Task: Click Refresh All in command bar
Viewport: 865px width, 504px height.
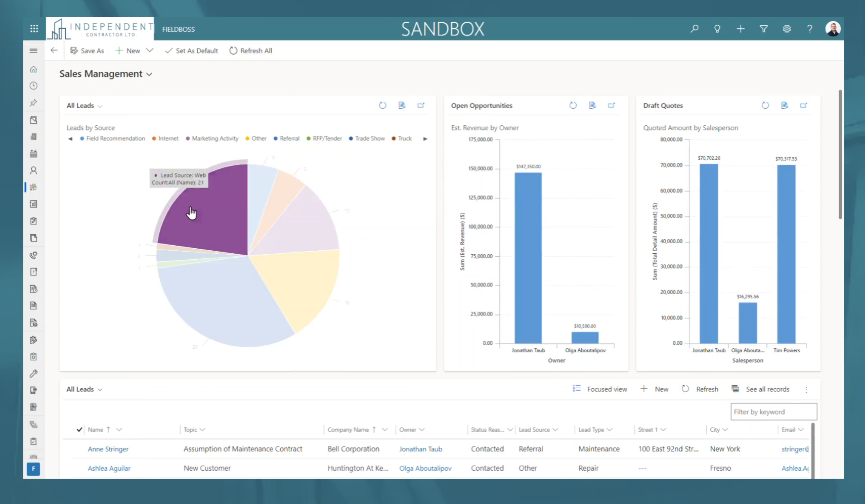Action: (251, 51)
